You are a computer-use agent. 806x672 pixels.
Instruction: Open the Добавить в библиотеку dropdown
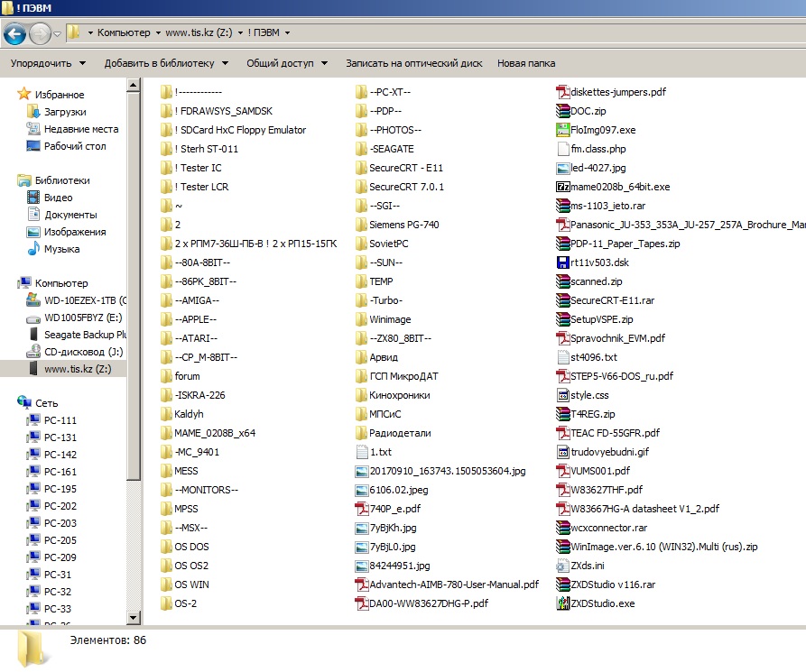click(166, 63)
